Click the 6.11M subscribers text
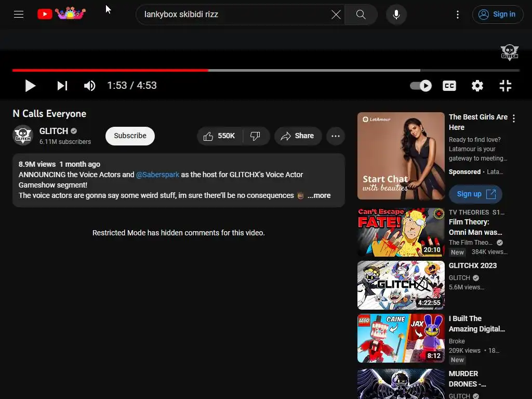 click(65, 142)
